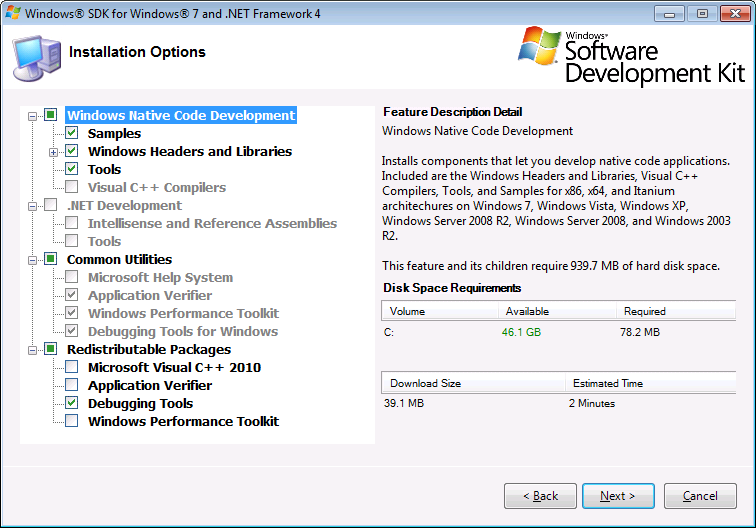
Task: Cancel the SDK installation
Action: coord(700,496)
